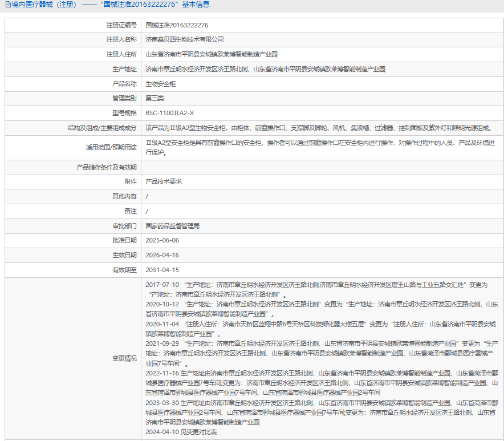Click the 附件 label
504x441 pixels.
[131, 182]
